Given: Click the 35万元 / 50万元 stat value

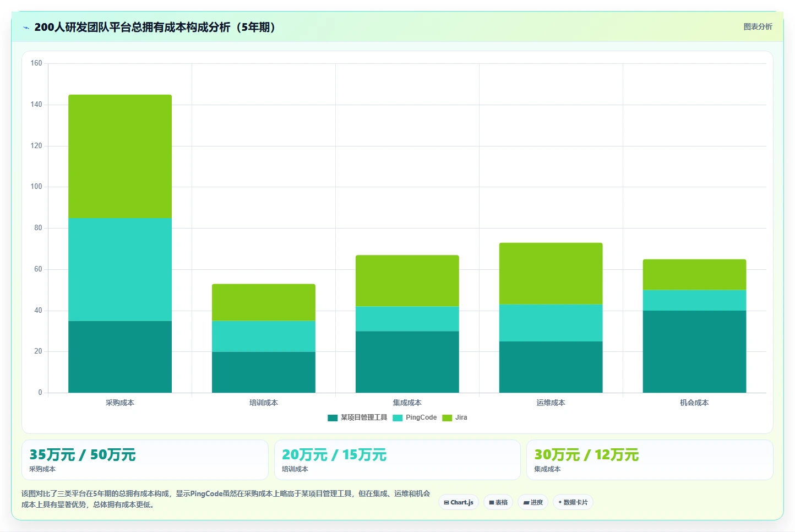Looking at the screenshot, I should pos(83,455).
